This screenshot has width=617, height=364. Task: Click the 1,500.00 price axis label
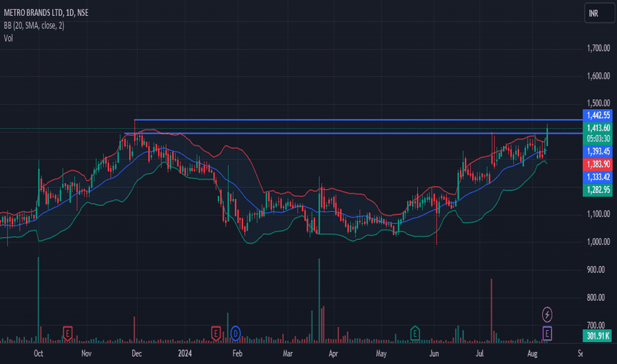pyautogui.click(x=598, y=103)
